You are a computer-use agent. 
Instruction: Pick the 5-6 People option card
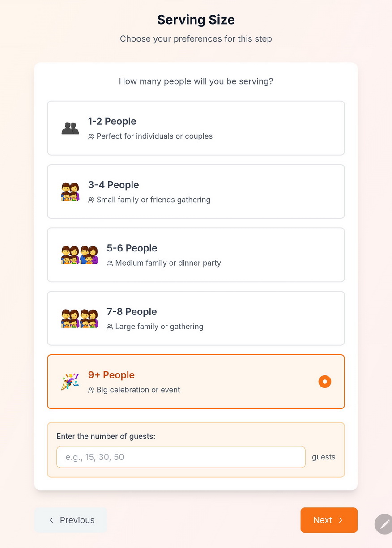196,255
